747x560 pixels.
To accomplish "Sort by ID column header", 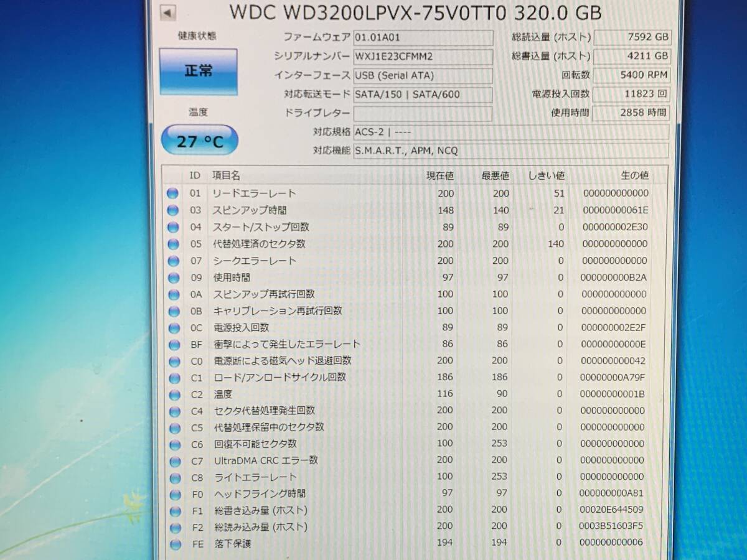I will pyautogui.click(x=195, y=176).
